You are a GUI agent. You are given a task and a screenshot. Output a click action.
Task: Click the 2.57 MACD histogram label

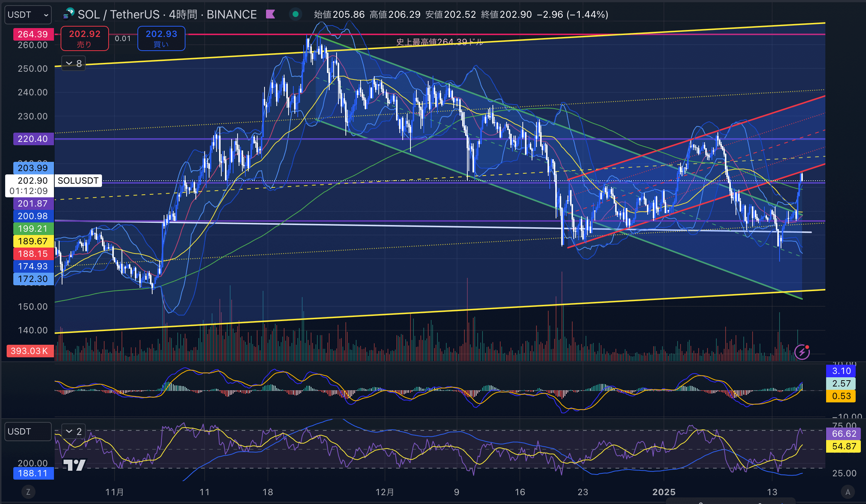click(841, 384)
